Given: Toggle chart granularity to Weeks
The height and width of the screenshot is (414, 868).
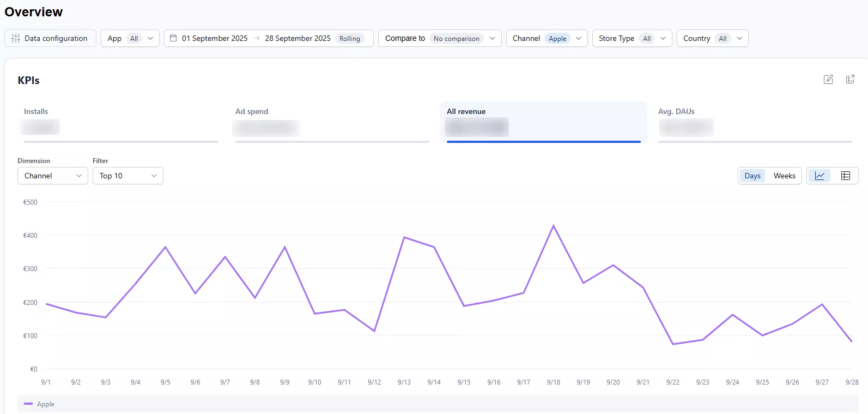Looking at the screenshot, I should pyautogui.click(x=784, y=176).
